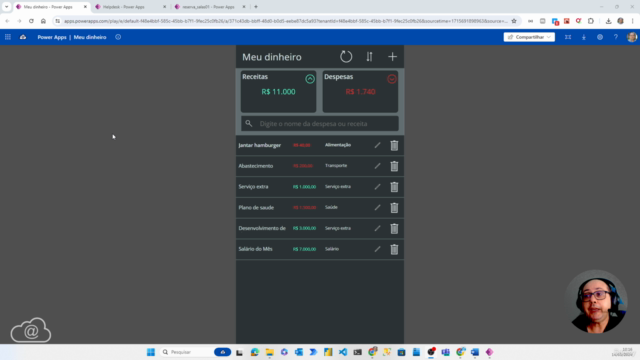The height and width of the screenshot is (360, 640).
Task: Open the Power Apps app launcher waffle
Action: [x=8, y=37]
